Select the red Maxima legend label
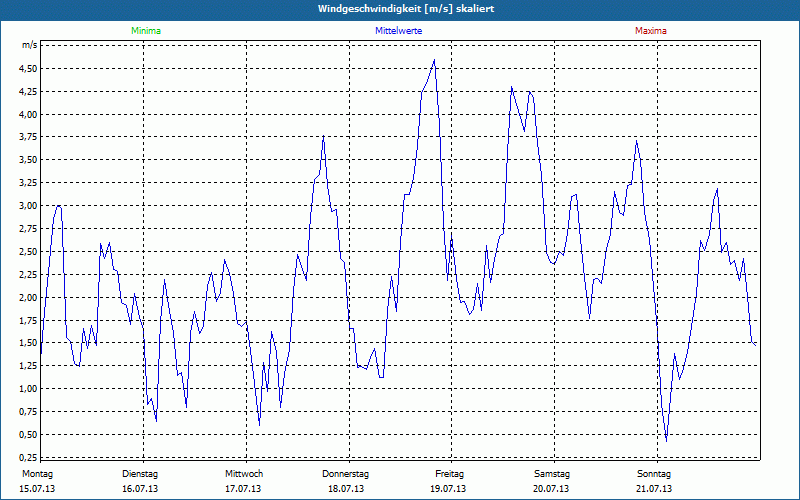This screenshot has height=500, width=800. coord(651,31)
